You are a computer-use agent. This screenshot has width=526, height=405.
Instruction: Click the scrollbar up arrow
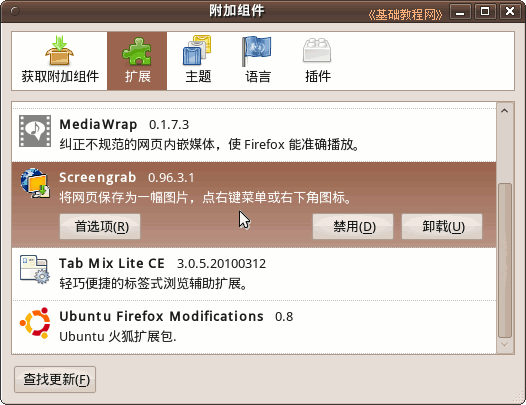(x=505, y=111)
